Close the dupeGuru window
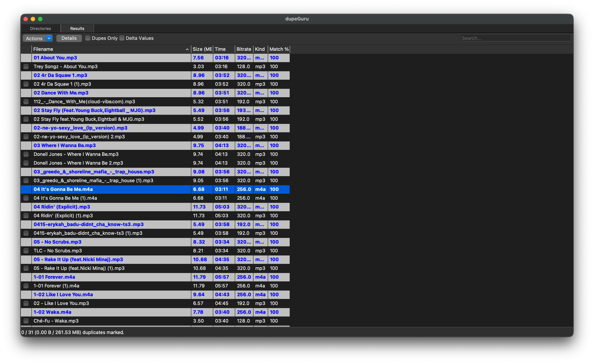Screen dimensions: 594x364 pos(26,19)
